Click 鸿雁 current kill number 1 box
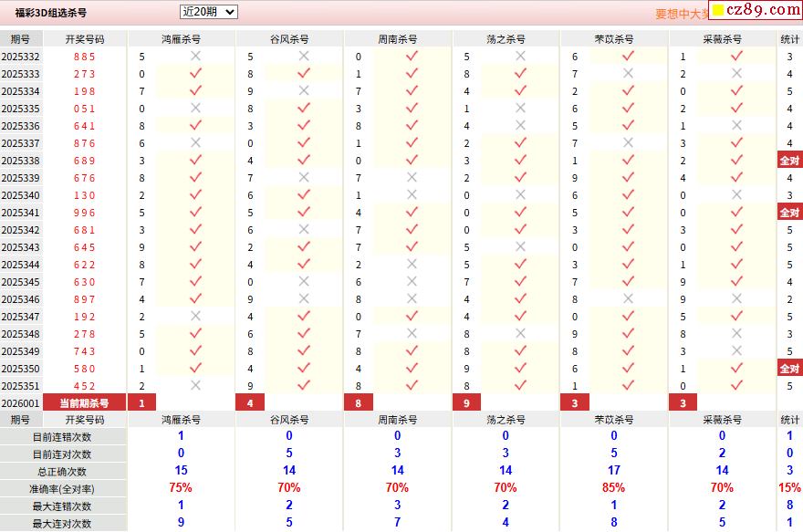The width and height of the screenshot is (803, 532). click(141, 403)
